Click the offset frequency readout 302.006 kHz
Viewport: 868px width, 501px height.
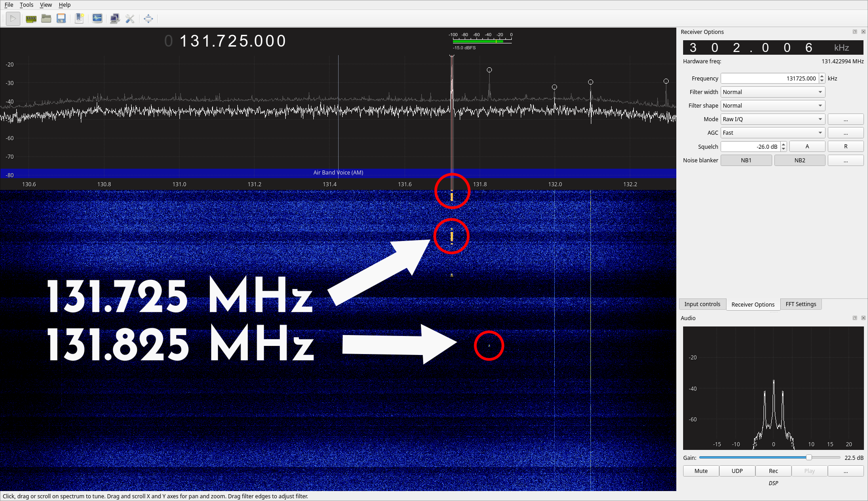tap(773, 47)
